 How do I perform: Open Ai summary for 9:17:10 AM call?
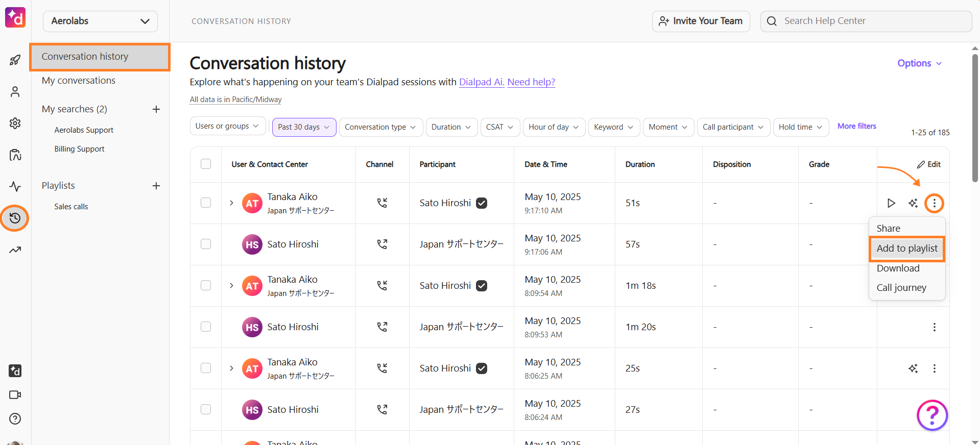pos(913,203)
